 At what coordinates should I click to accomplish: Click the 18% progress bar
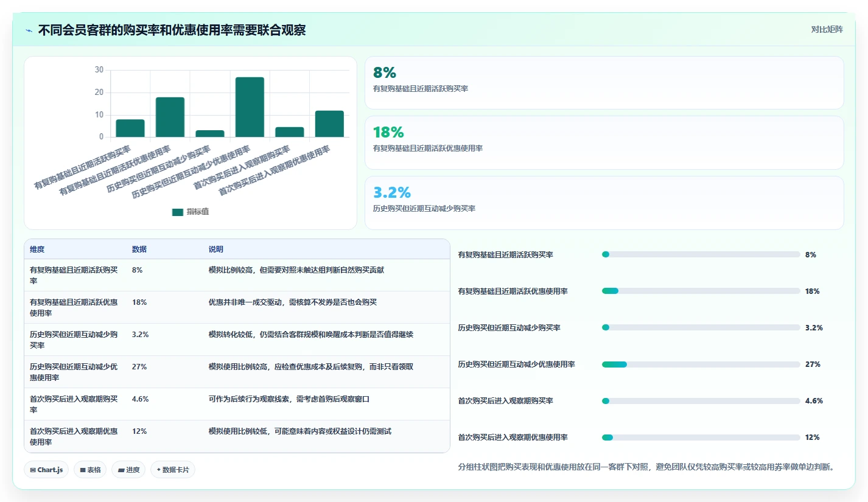(701, 291)
